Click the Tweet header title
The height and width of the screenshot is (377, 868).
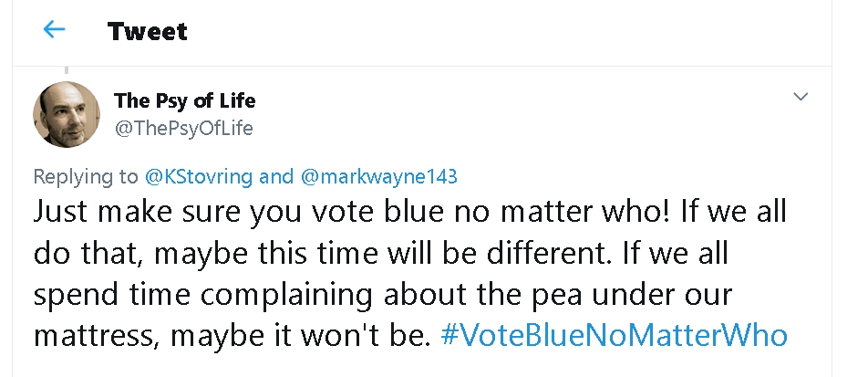(x=147, y=31)
